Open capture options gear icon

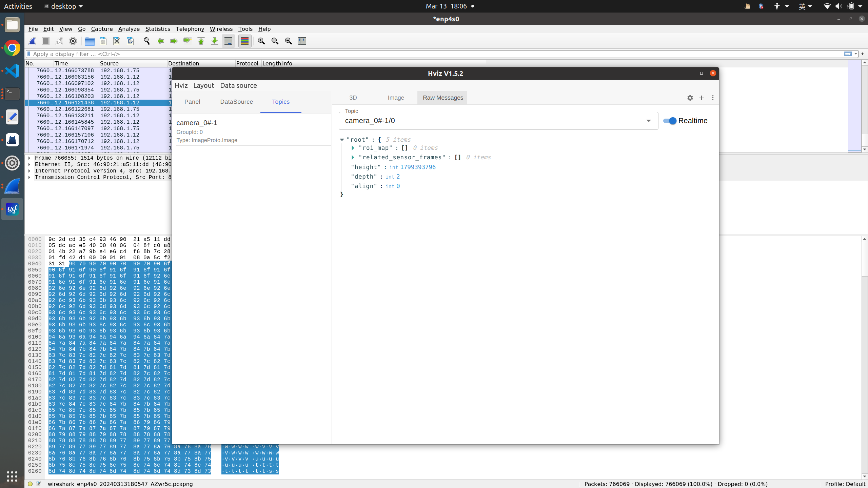tap(73, 41)
